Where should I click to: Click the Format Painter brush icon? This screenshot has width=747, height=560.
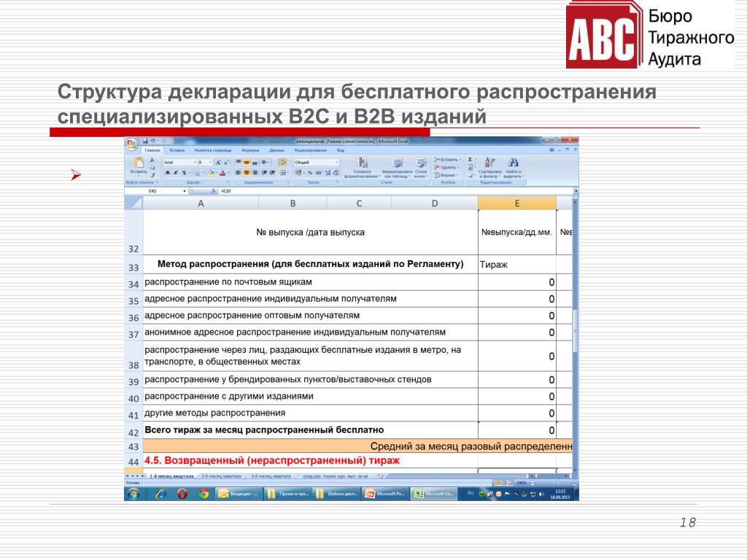[152, 175]
